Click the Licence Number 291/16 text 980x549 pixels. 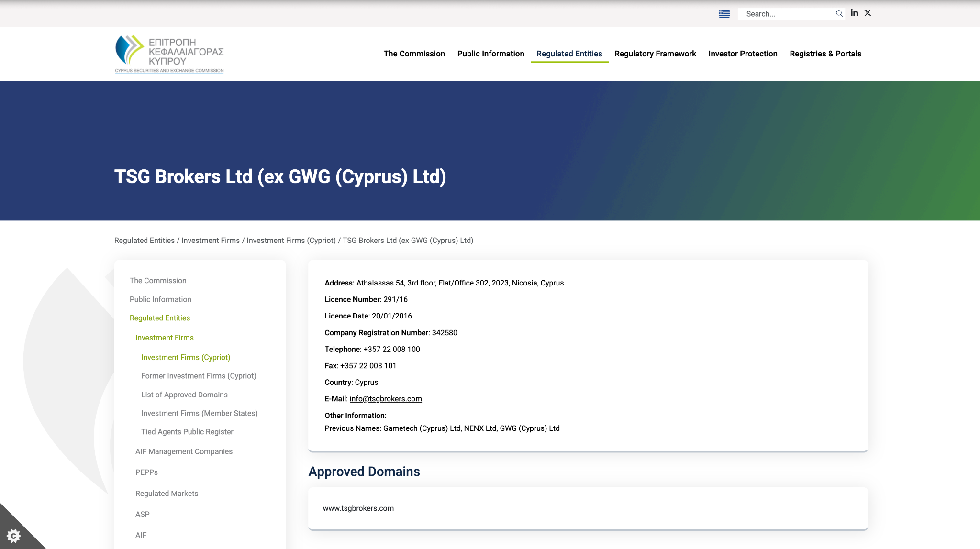(366, 299)
